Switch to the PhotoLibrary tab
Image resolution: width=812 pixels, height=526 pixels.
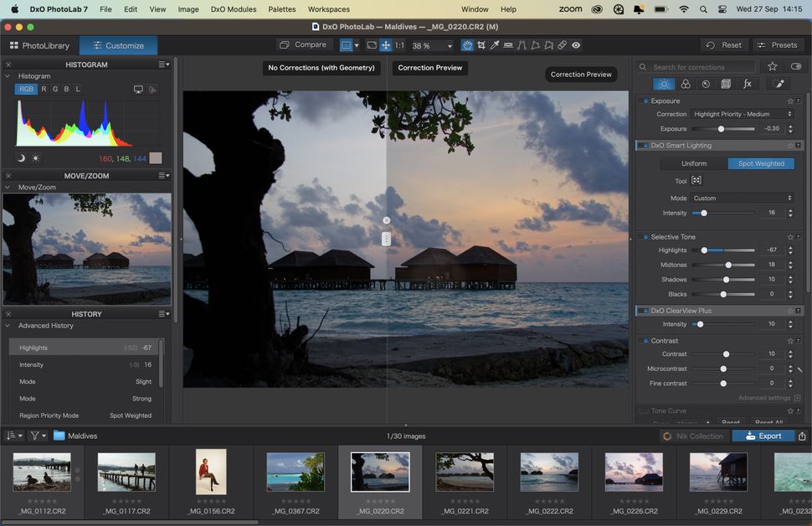click(x=40, y=45)
